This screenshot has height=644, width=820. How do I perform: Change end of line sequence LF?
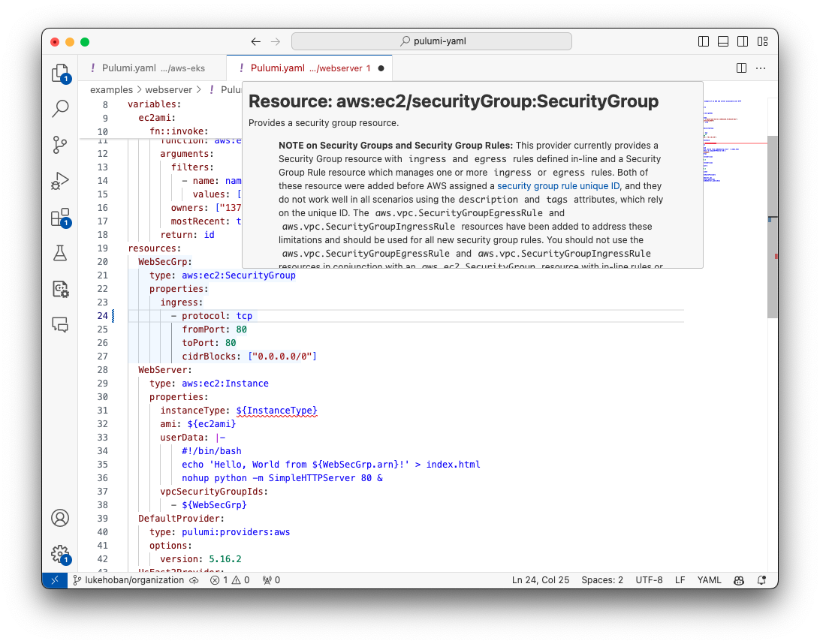680,580
